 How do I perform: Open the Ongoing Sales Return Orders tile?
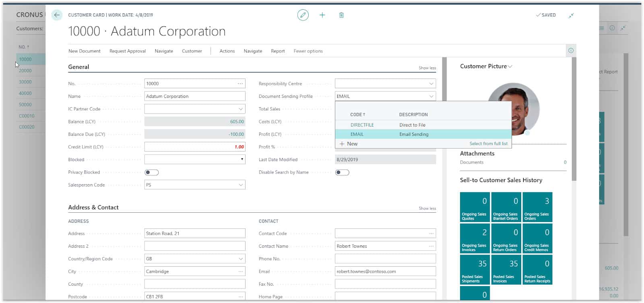(506, 238)
